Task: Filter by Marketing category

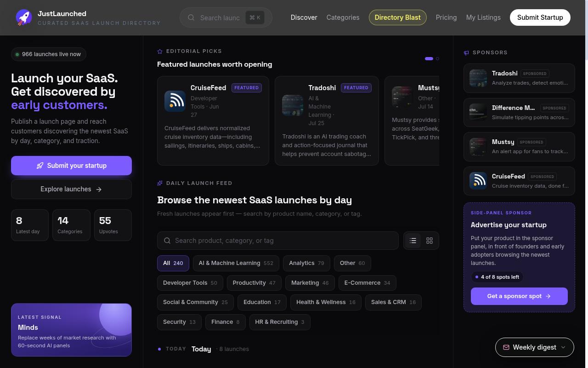Action: tap(310, 283)
